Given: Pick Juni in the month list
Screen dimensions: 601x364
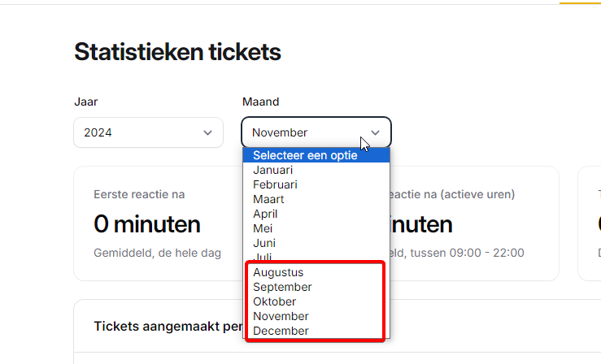Looking at the screenshot, I should tap(264, 243).
